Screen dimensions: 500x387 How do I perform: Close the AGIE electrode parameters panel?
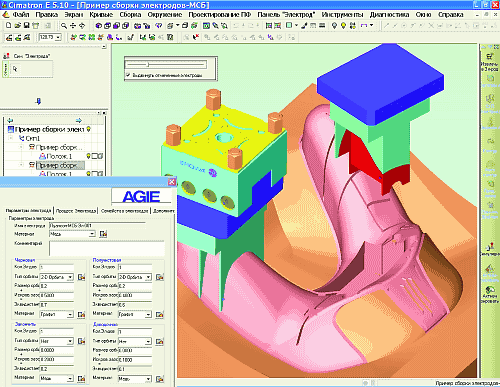172,182
